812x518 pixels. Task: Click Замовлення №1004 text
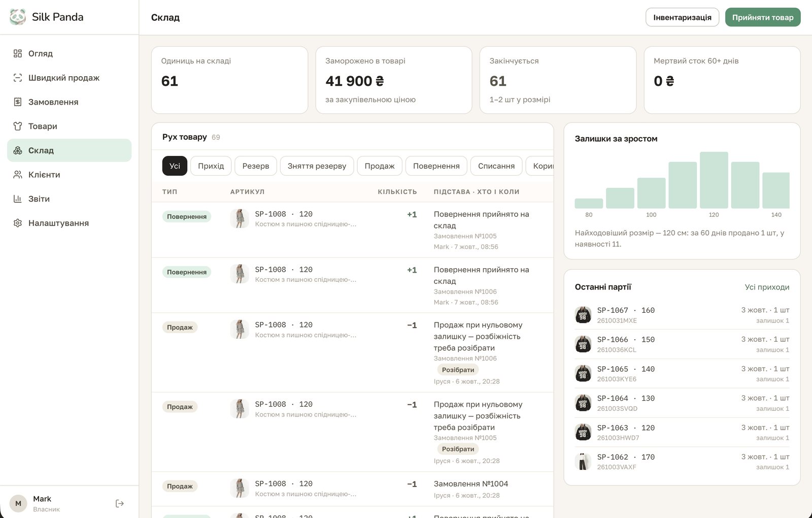[471, 484]
